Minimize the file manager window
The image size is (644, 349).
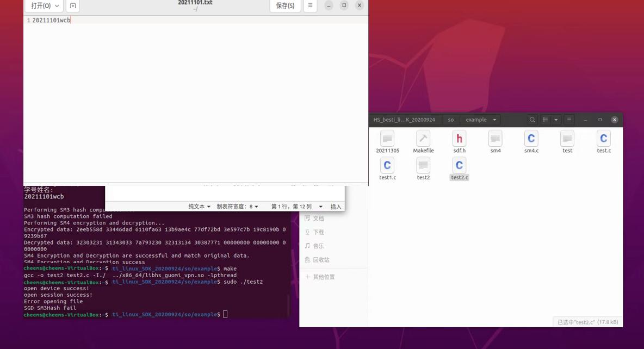coord(585,120)
